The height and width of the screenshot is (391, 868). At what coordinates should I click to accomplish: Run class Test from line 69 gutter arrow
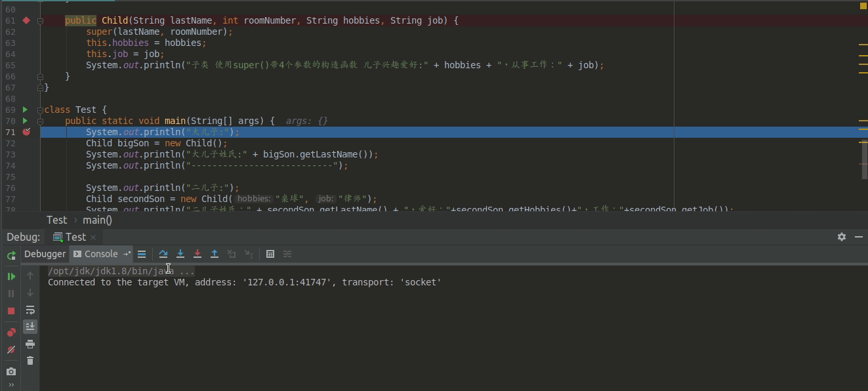(25, 110)
